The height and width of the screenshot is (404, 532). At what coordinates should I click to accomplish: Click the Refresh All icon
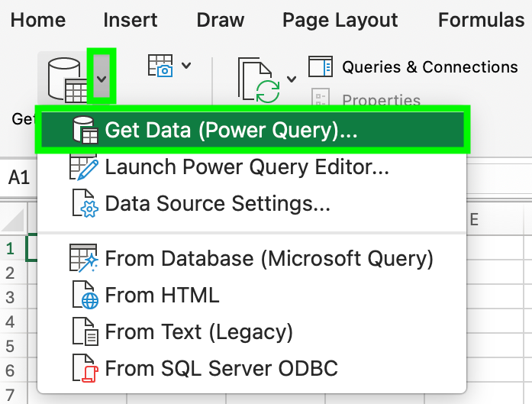click(259, 80)
